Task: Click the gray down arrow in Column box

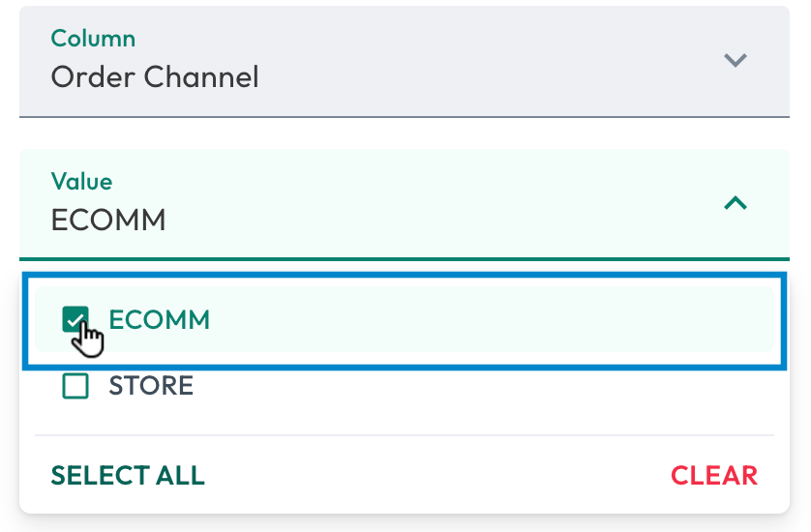Action: click(x=735, y=61)
